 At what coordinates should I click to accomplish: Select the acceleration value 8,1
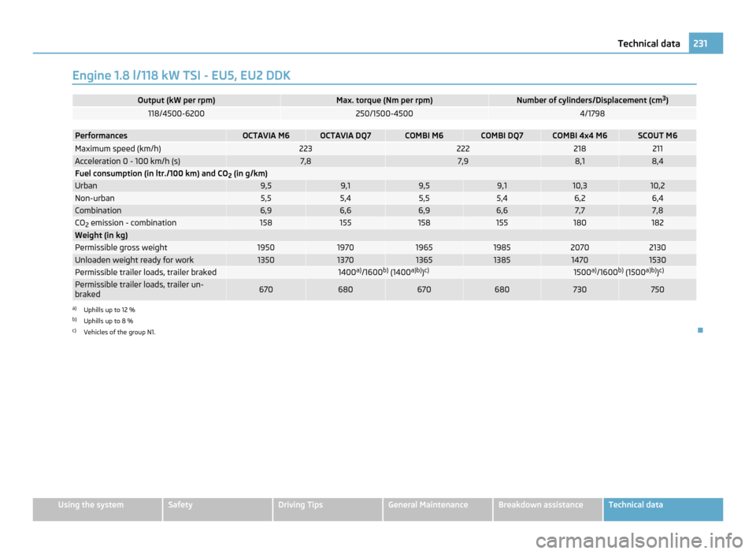(x=580, y=162)
